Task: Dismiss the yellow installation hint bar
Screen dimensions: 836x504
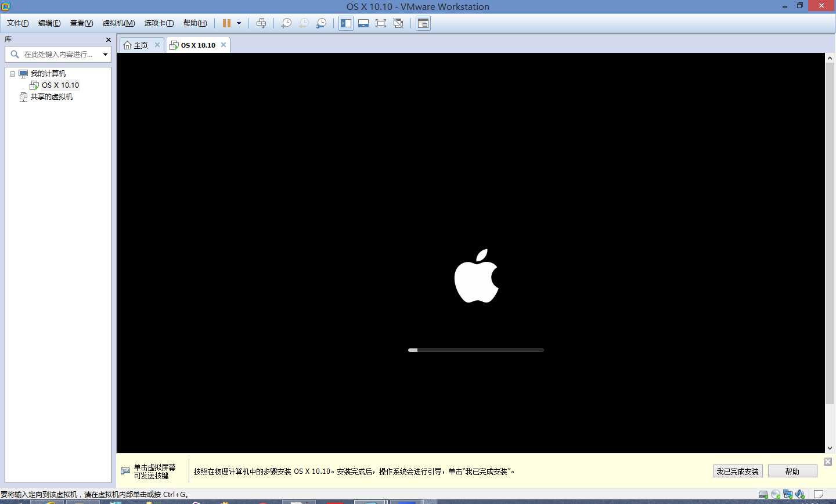Action: (x=828, y=462)
